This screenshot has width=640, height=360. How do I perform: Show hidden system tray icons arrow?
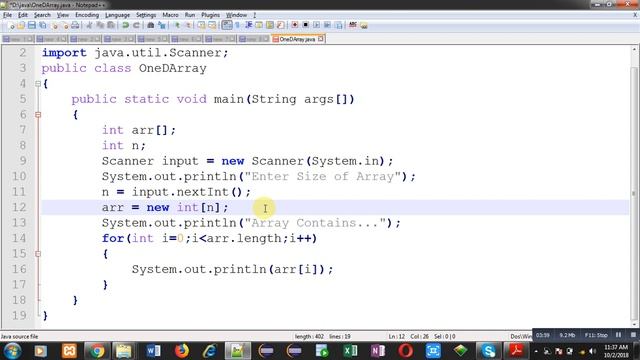pos(536,351)
